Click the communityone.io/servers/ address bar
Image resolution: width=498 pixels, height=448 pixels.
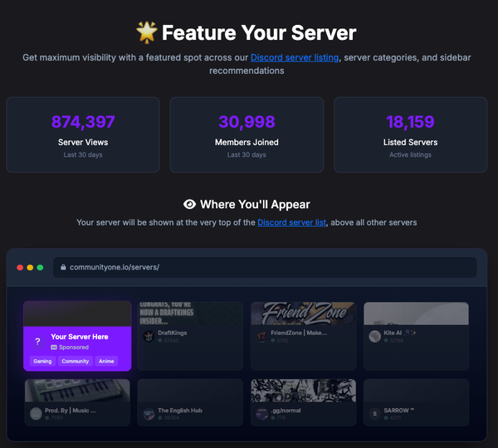[265, 267]
